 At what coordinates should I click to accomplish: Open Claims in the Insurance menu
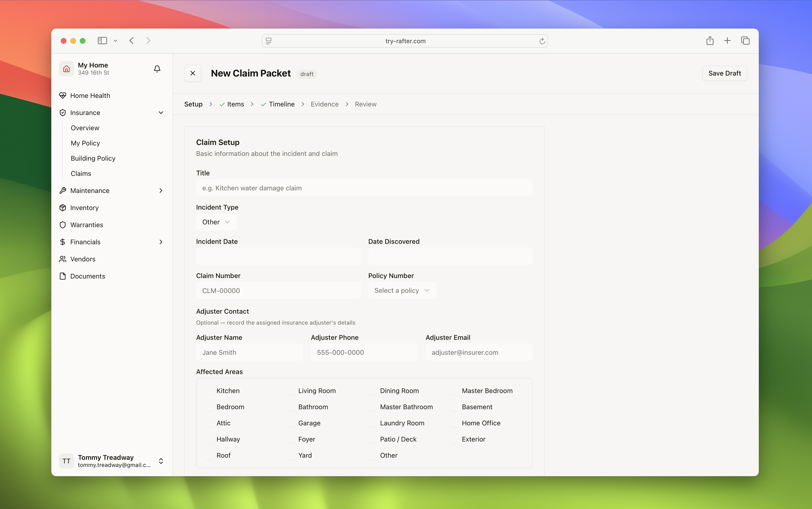pyautogui.click(x=81, y=173)
